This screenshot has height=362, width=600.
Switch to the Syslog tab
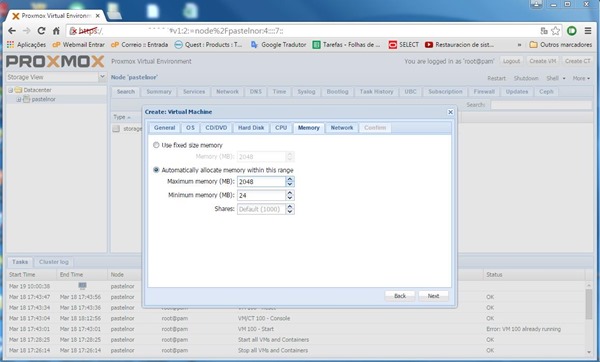coord(306,92)
